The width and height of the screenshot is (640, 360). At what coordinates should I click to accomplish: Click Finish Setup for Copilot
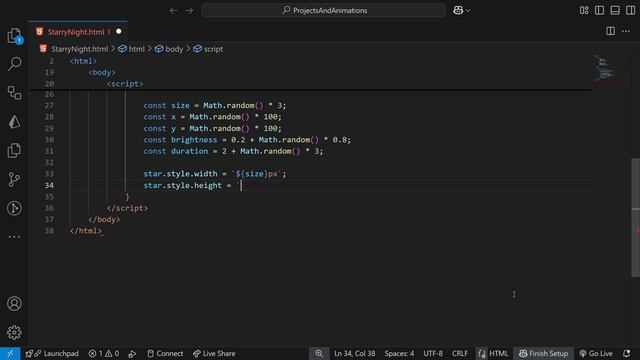pos(543,353)
